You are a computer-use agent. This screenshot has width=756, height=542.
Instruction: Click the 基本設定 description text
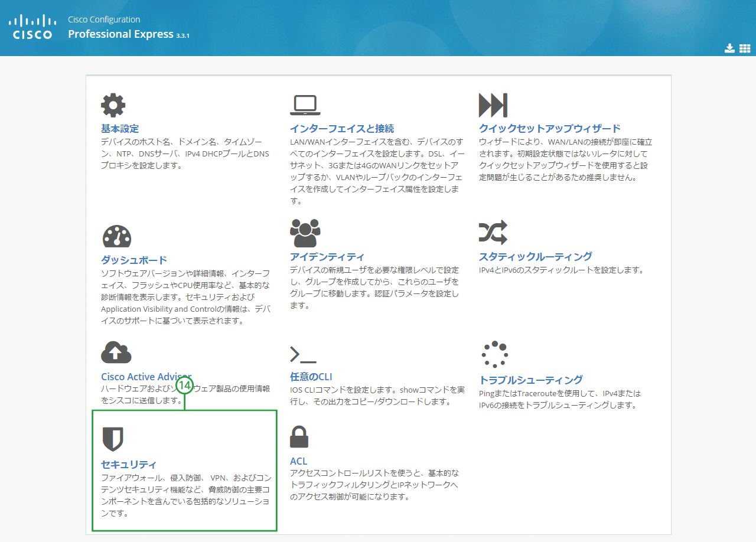185,154
